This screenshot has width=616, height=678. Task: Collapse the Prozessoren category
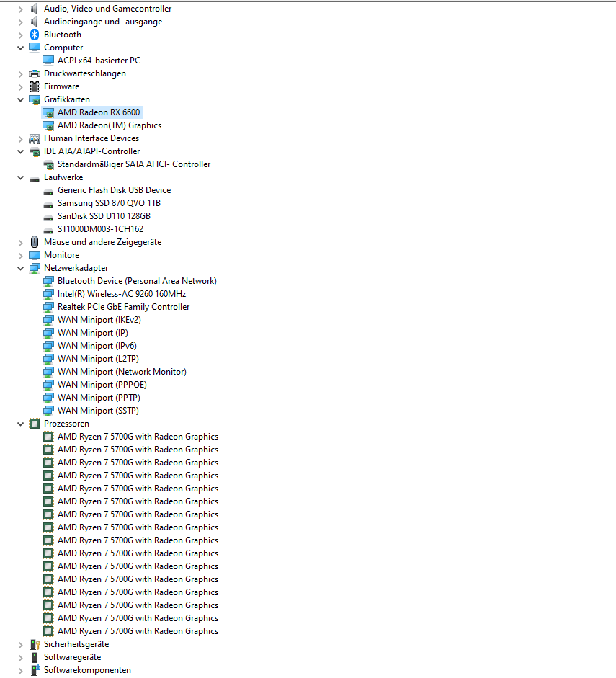20,424
